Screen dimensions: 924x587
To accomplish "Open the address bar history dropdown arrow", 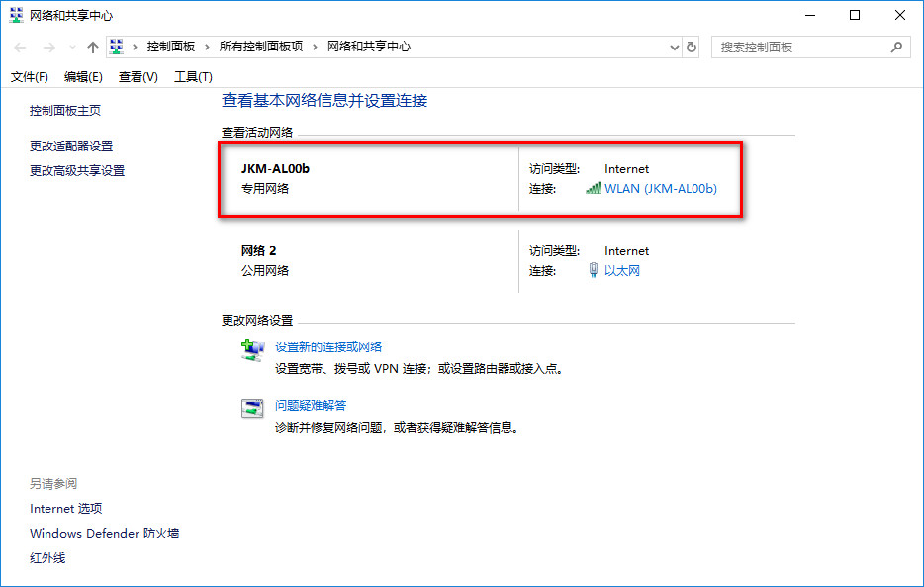I will [674, 46].
